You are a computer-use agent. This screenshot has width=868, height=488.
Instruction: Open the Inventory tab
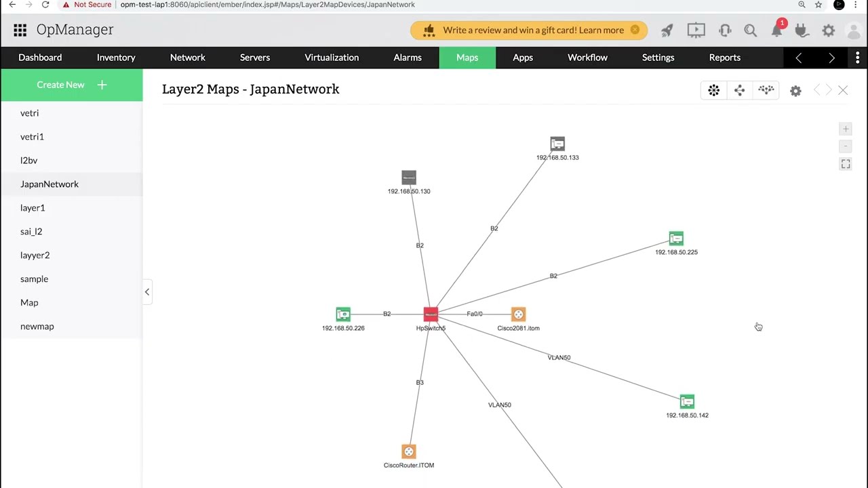116,58
